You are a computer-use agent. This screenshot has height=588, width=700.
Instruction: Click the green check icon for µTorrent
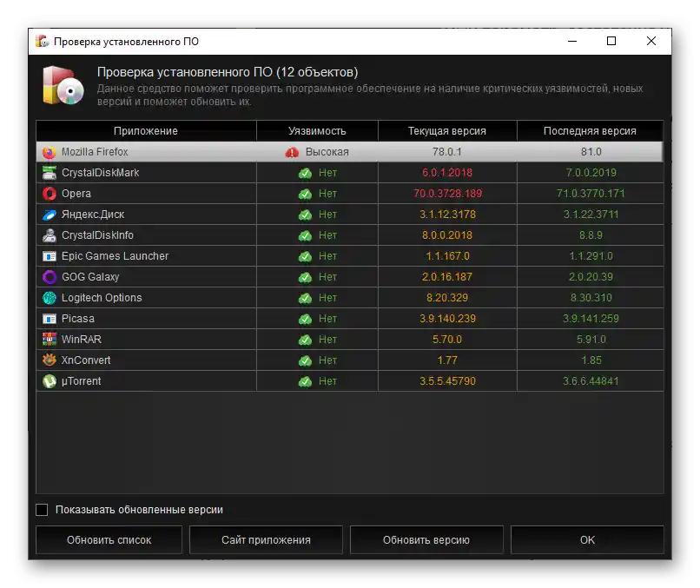click(x=305, y=381)
